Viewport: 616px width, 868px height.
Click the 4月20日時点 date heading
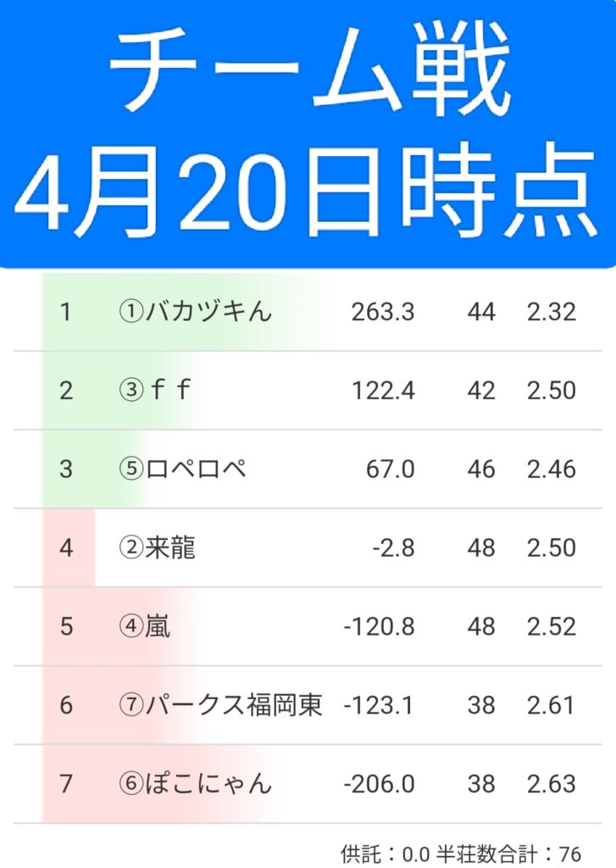[308, 193]
